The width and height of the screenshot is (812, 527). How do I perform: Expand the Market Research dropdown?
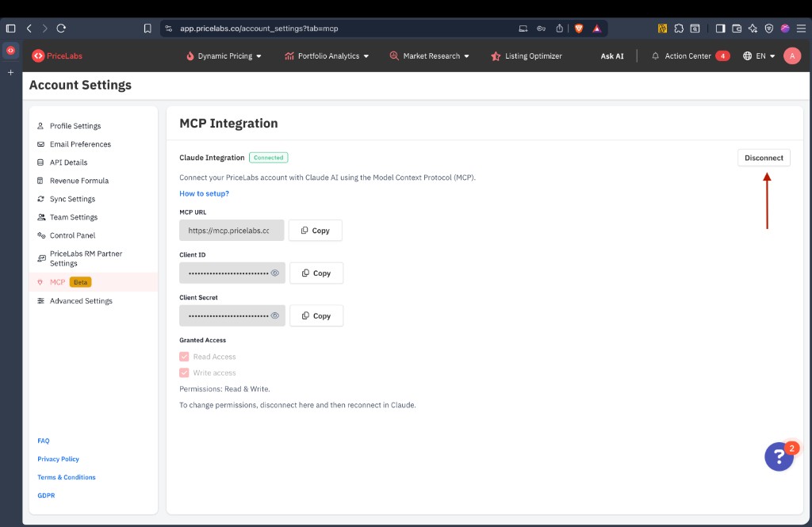tap(429, 56)
